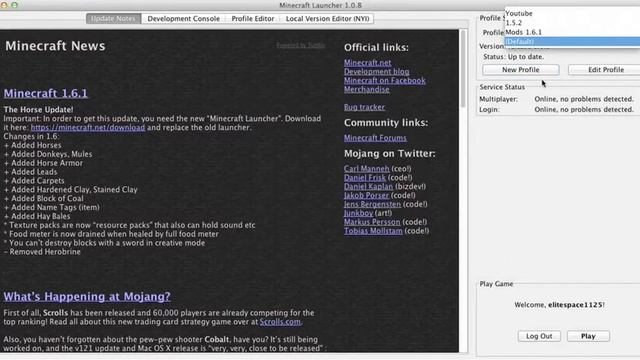Open Daniel Kaplan's Twitter link

click(x=368, y=187)
